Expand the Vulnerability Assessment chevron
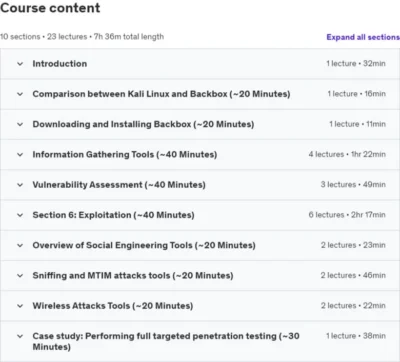The image size is (400, 362). 20,185
